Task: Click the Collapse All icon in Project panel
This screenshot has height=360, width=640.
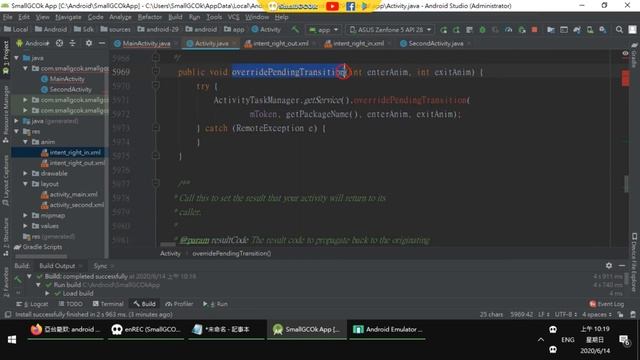Action: point(72,43)
